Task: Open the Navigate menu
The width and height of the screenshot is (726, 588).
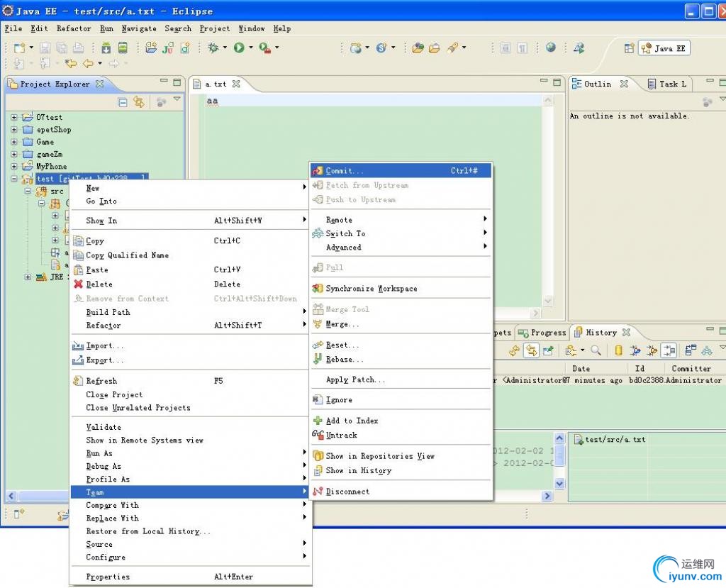Action: [139, 28]
